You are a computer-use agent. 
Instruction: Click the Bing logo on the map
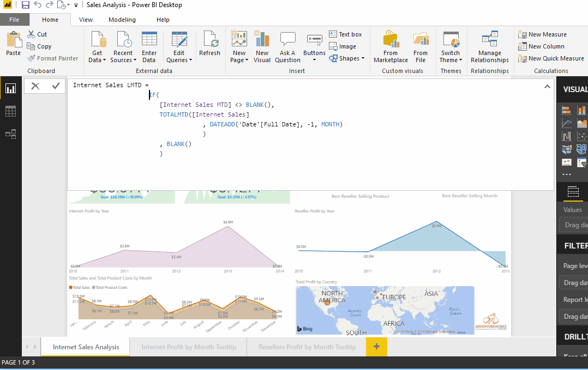coord(304,329)
